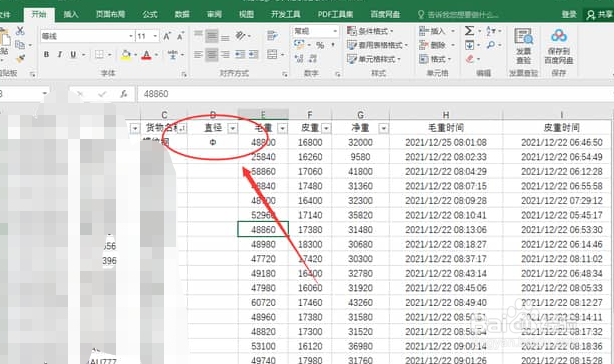Open 条件格式 conditional formatting menu
Screen dimensions: 614x364
coord(370,31)
